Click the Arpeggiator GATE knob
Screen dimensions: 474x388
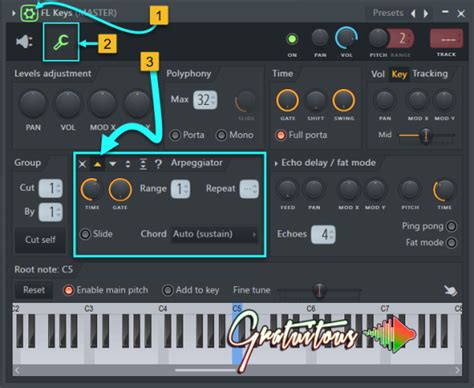click(120, 189)
